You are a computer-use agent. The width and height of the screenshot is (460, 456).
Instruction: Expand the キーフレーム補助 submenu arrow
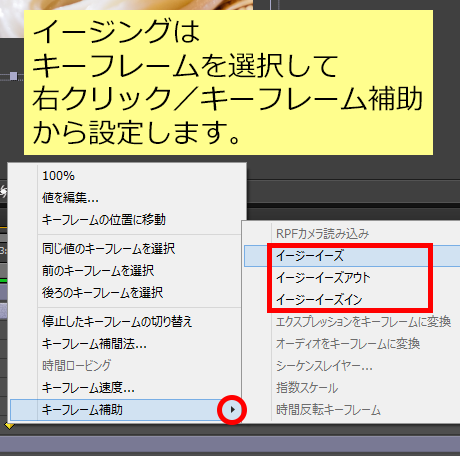click(232, 410)
